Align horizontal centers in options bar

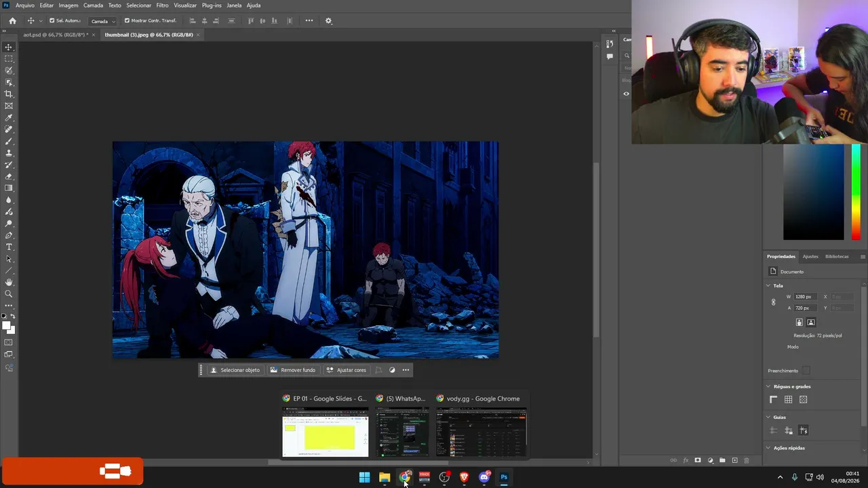(x=205, y=20)
